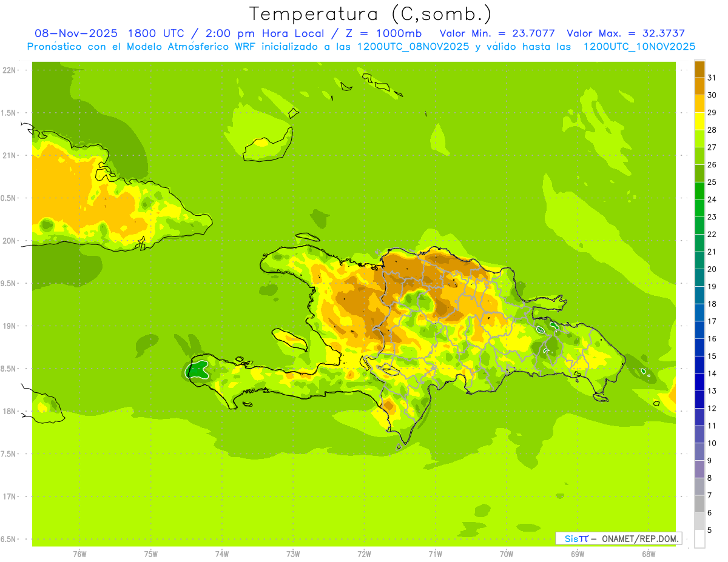Click the "25" label on the color scale
728x562 pixels.
pyautogui.click(x=712, y=182)
